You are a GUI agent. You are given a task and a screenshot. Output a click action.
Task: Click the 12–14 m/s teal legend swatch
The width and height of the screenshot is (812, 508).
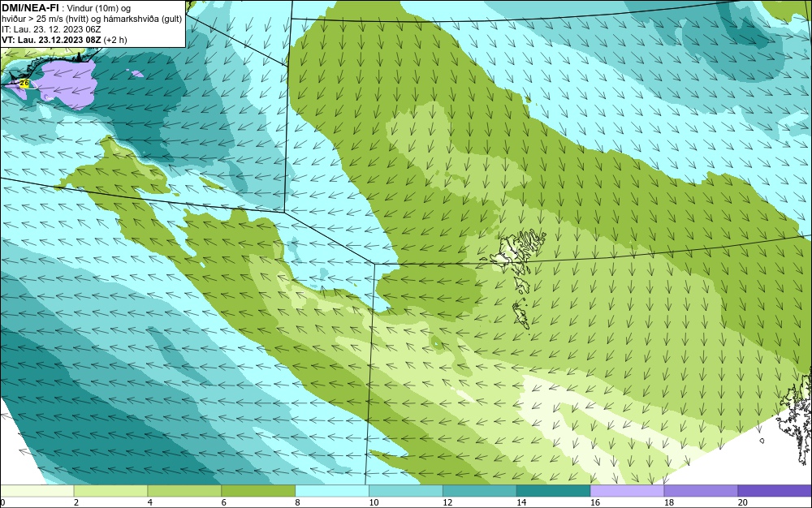(x=480, y=491)
